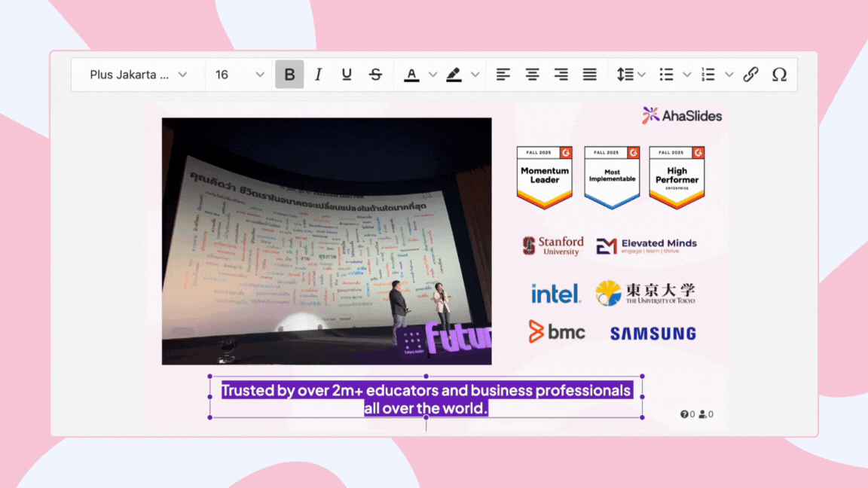868x488 pixels.
Task: Select the Momentum Leader badge
Action: tap(545, 178)
